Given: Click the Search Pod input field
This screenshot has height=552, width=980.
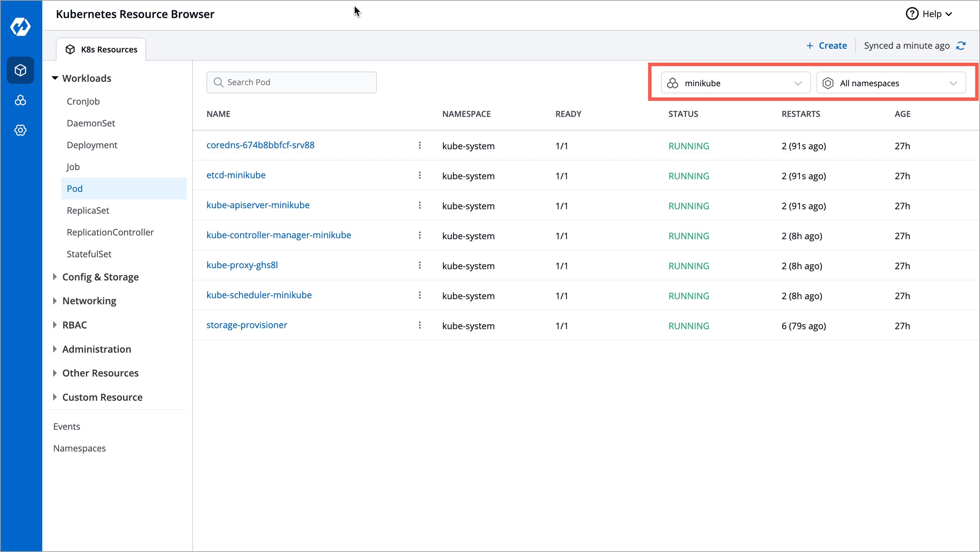Looking at the screenshot, I should coord(291,82).
